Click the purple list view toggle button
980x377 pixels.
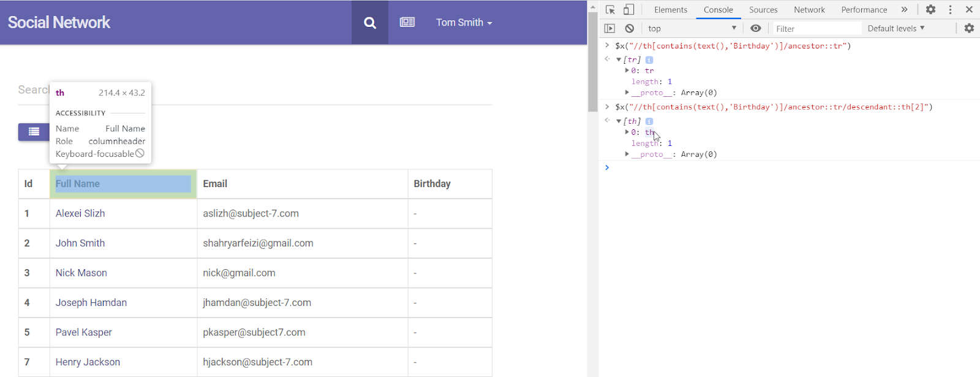(34, 132)
